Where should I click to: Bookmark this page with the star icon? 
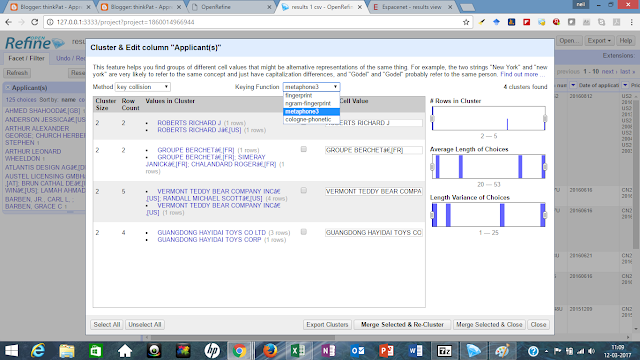pyautogui.click(x=466, y=22)
